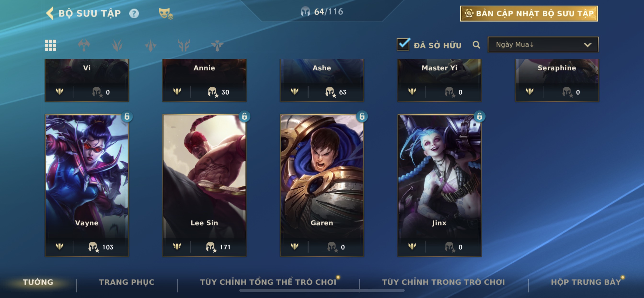
Task: Go back using the Bộ Sưu Tập arrow
Action: (50, 13)
